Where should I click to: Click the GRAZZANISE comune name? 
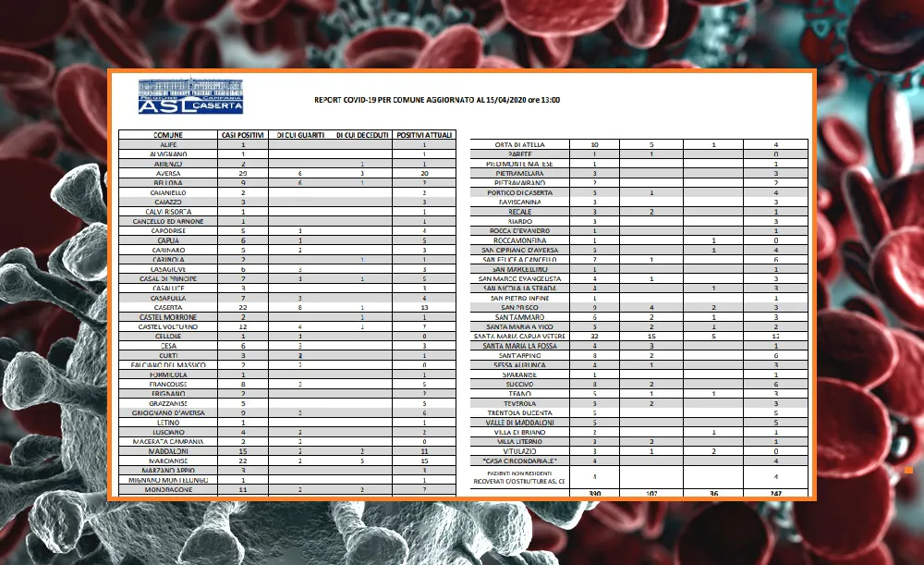point(168,404)
